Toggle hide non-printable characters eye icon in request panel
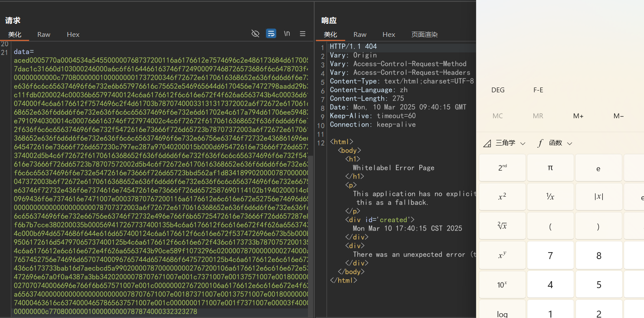 (255, 34)
